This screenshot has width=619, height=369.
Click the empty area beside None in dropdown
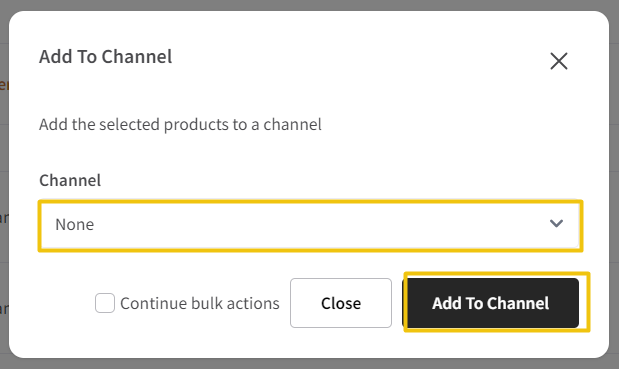point(316,225)
